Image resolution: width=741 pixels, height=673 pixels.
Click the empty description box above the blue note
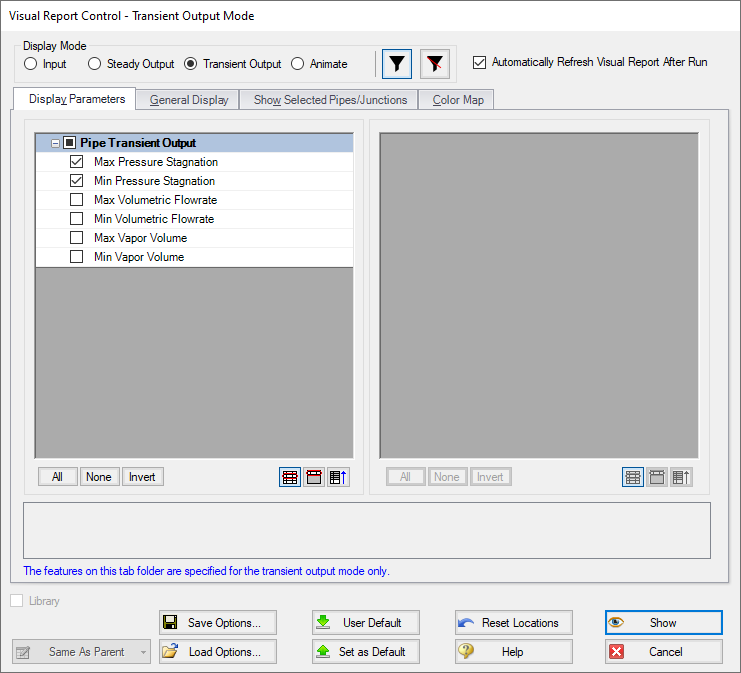coord(367,530)
